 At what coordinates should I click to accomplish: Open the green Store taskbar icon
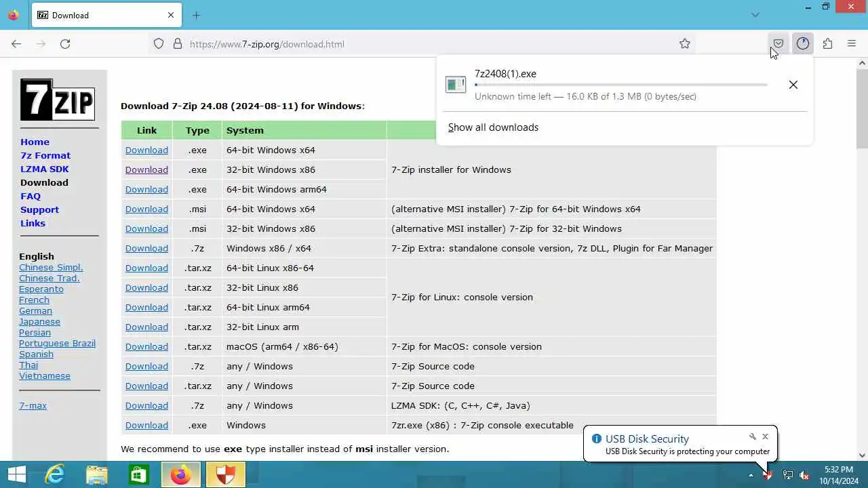[139, 474]
